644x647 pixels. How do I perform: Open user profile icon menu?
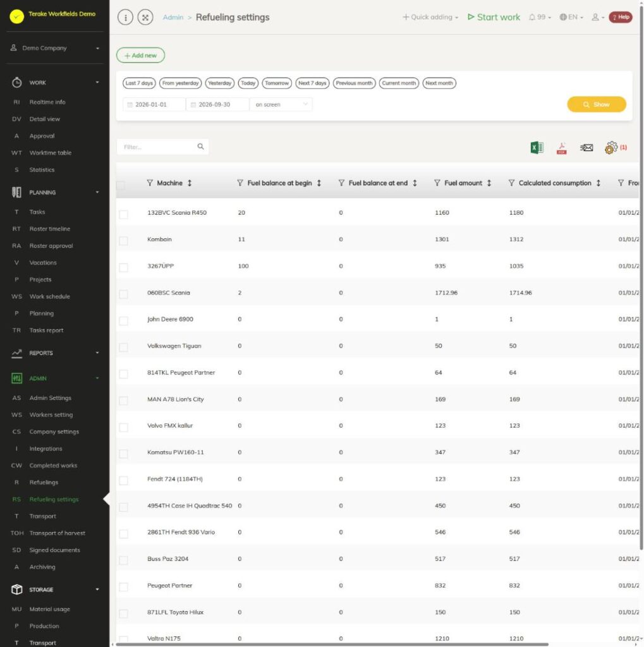click(598, 17)
